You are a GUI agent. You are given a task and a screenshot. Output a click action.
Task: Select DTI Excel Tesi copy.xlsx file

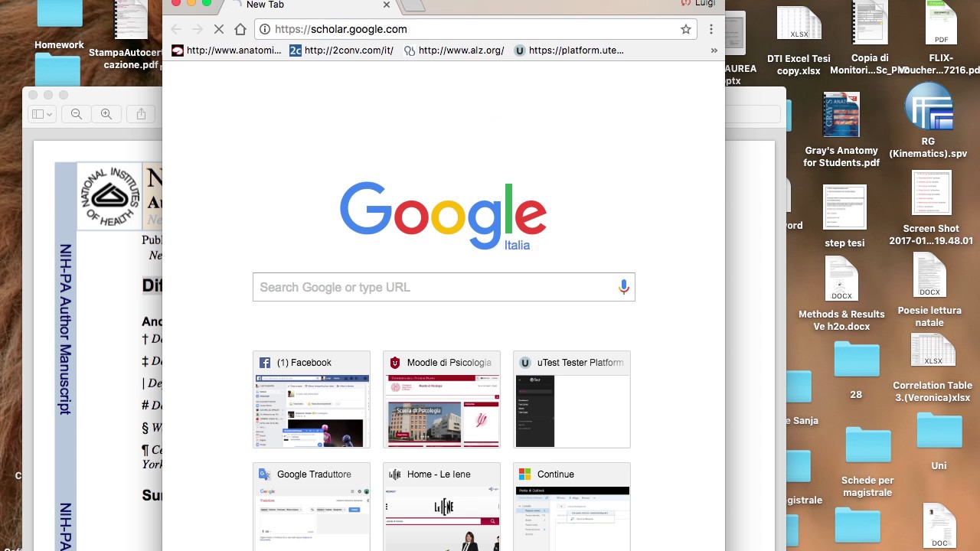[x=799, y=40]
